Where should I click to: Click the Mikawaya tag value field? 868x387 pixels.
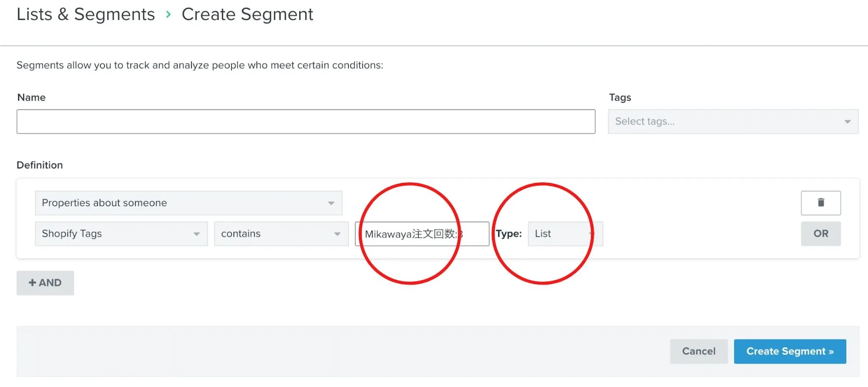(421, 234)
